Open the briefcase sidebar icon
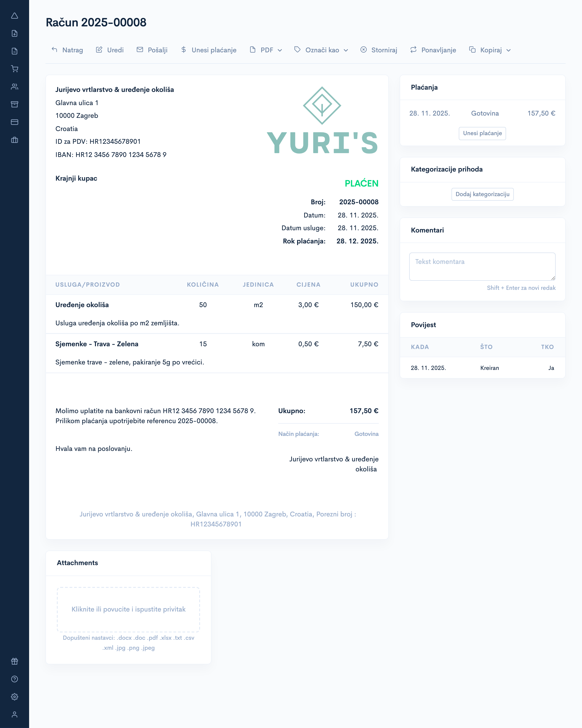The width and height of the screenshot is (582, 728). (15, 140)
